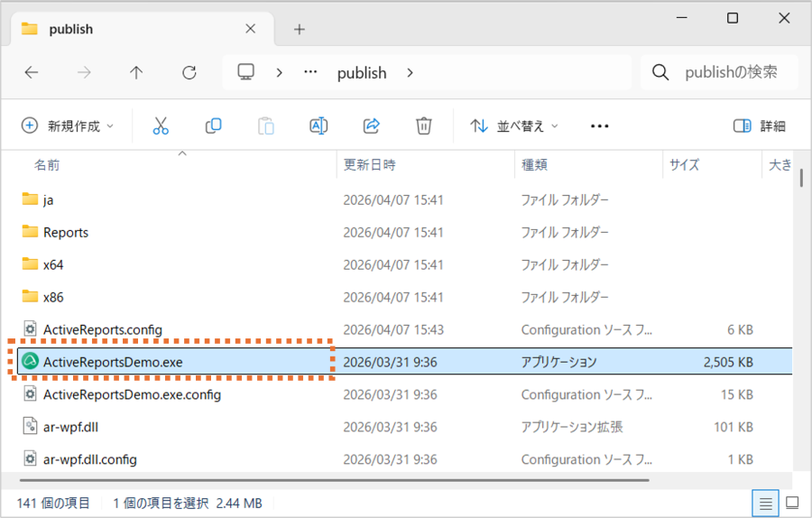Select the ActiveReportsDemo.exe file name
The width and height of the screenshot is (812, 518).
(113, 362)
